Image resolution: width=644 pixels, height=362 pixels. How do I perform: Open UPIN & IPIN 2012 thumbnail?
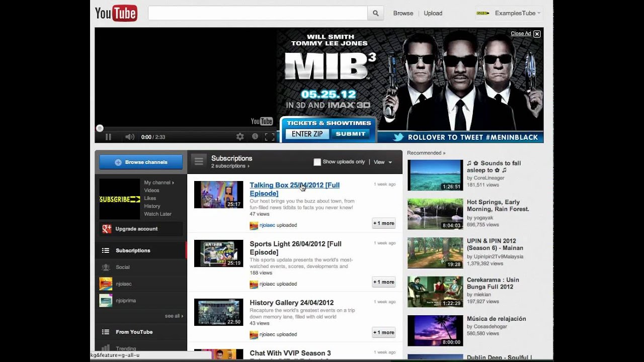pos(435,253)
